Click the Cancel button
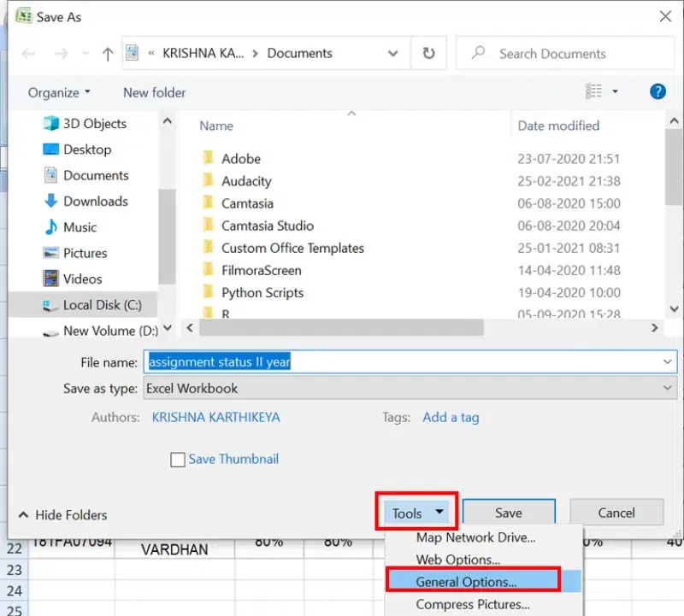684x616 pixels. [616, 513]
